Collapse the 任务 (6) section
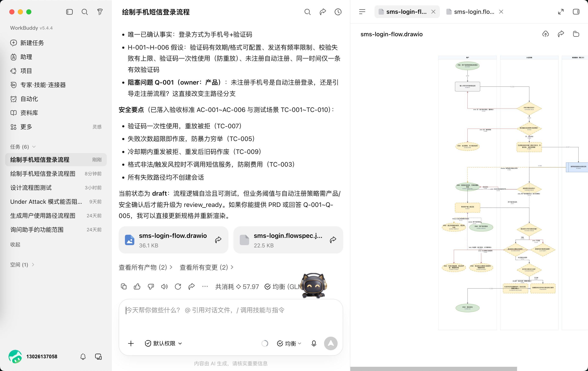Viewport: 588px width, 371px height. pyautogui.click(x=22, y=147)
